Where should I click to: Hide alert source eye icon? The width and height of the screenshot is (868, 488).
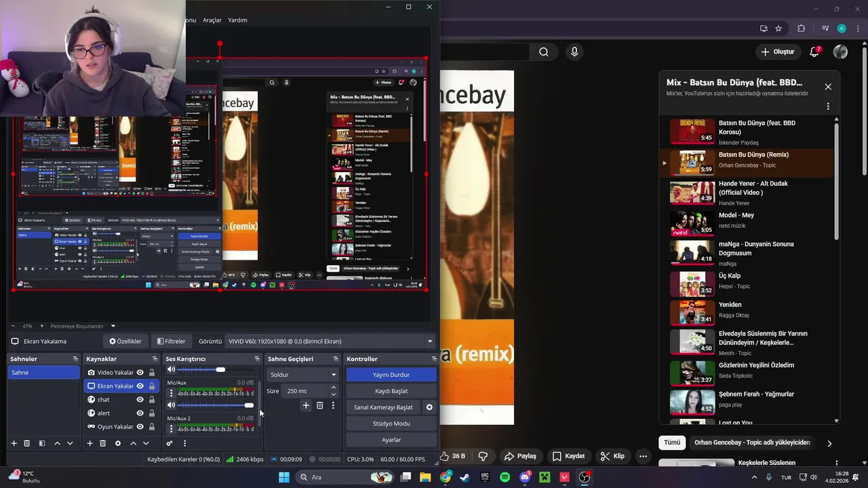point(140,413)
